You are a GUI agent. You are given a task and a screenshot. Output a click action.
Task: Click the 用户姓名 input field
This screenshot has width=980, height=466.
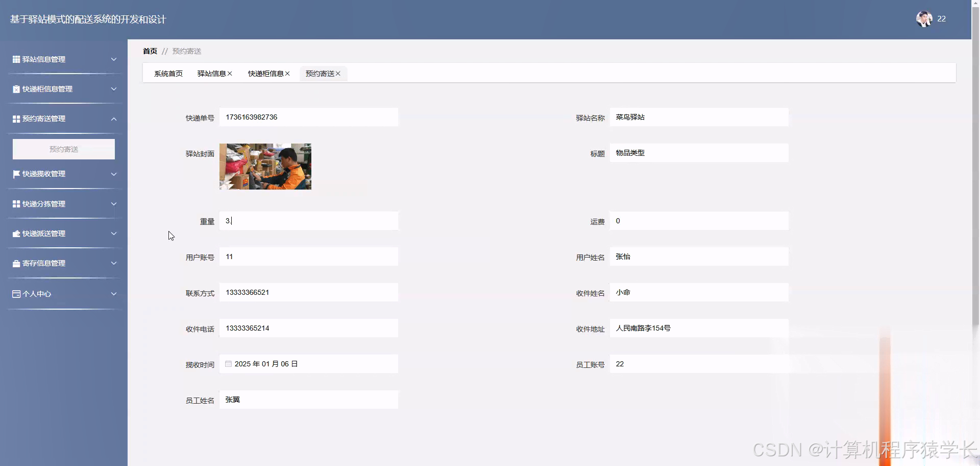pos(699,257)
